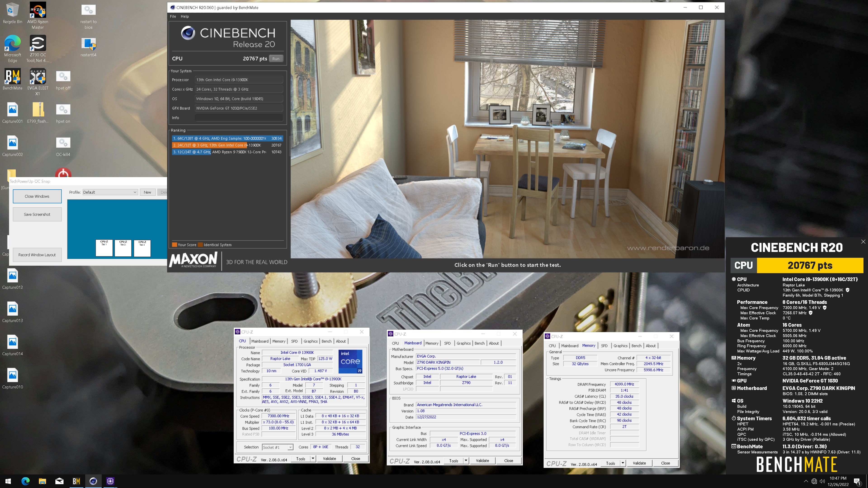Viewport: 868px width, 488px height.
Task: Click the 20767 pts BenchMate score banner
Action: tap(810, 265)
